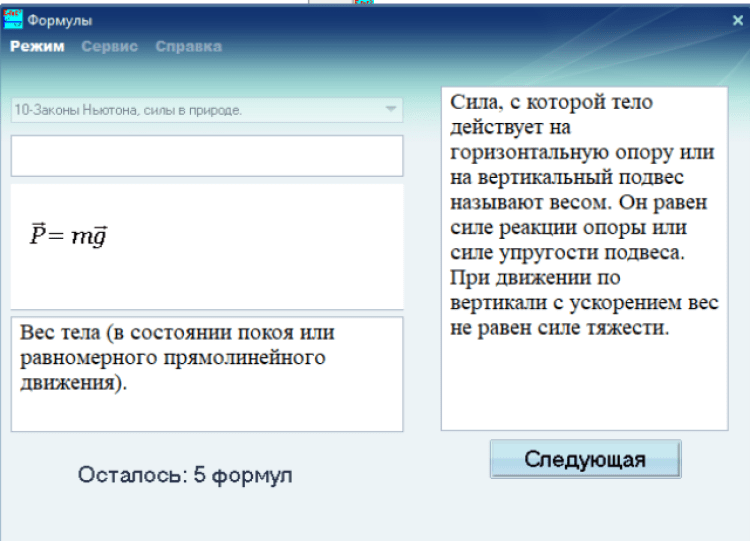Expand the topic dropdown arrow
This screenshot has width=750, height=541.
click(391, 110)
